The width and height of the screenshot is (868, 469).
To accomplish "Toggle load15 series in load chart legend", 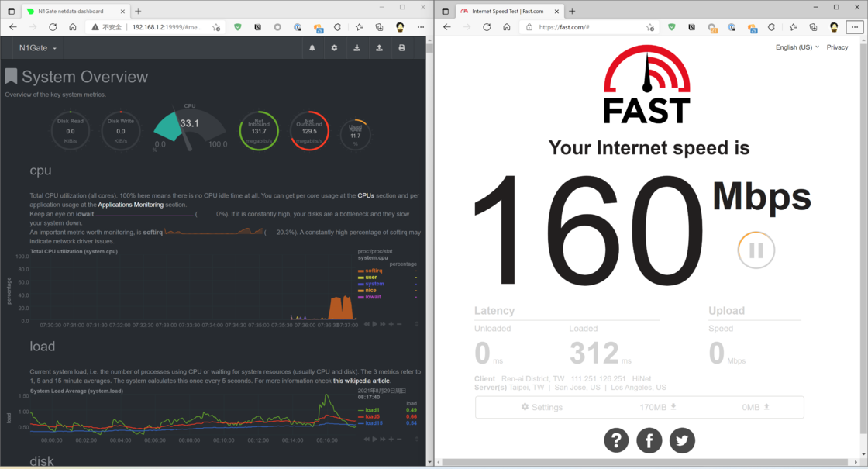I will pos(374,423).
